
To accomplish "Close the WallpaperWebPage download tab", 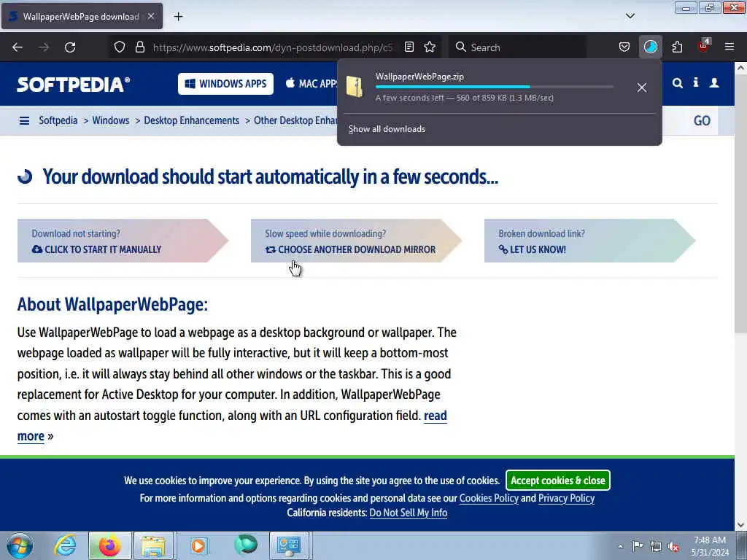I will 151,16.
